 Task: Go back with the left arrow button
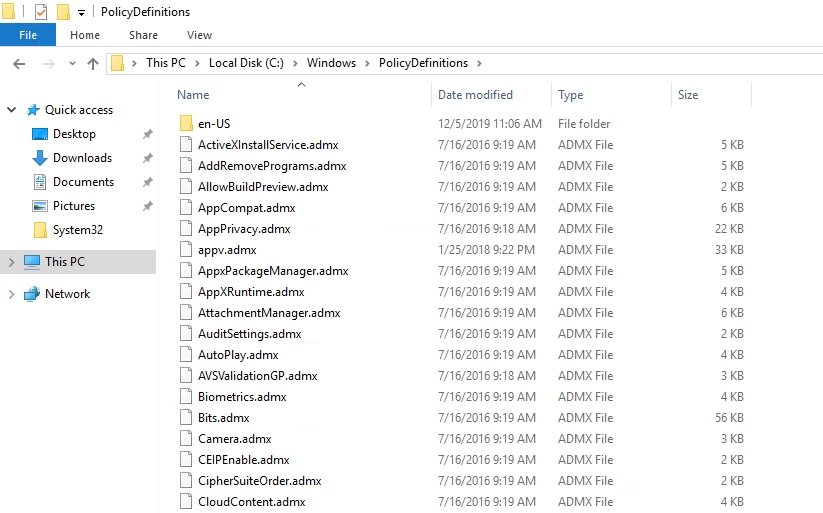(19, 64)
